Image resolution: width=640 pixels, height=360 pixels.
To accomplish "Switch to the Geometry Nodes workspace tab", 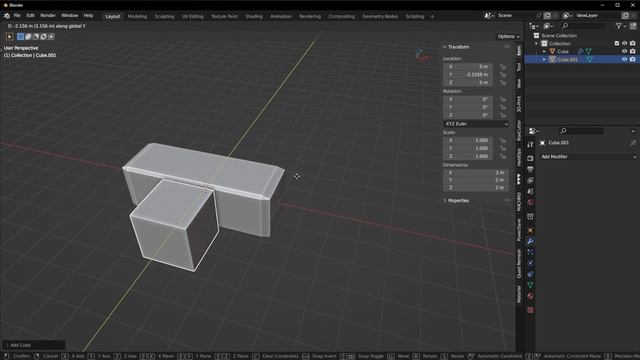I will 380,16.
